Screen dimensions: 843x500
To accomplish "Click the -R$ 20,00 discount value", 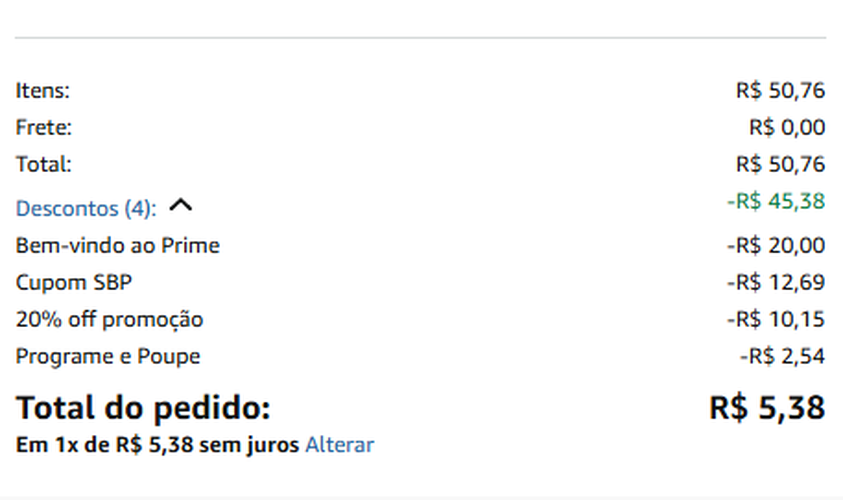I will (x=775, y=246).
